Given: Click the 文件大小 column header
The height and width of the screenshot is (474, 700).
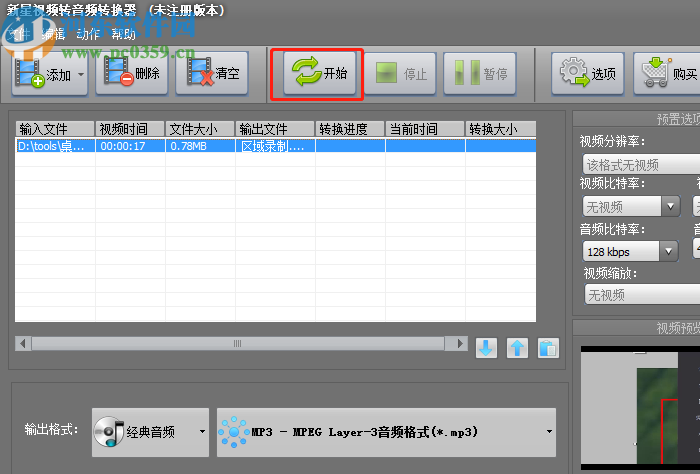Looking at the screenshot, I should [x=200, y=129].
